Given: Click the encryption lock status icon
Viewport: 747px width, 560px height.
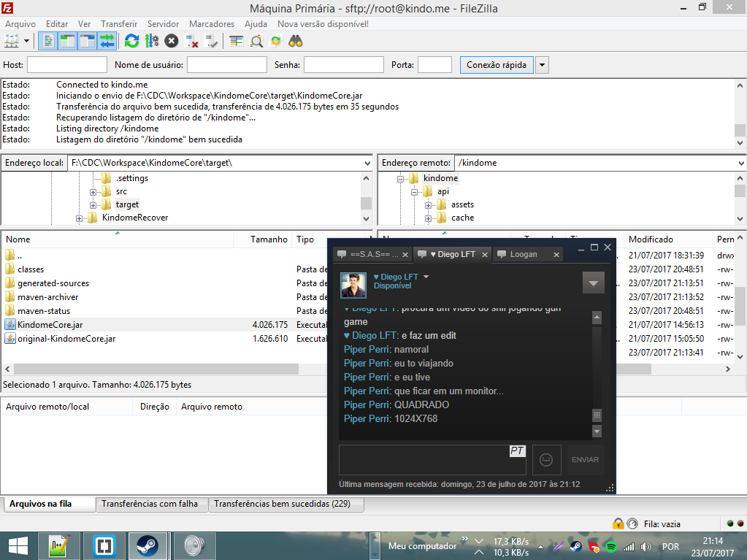Looking at the screenshot, I should pyautogui.click(x=618, y=523).
